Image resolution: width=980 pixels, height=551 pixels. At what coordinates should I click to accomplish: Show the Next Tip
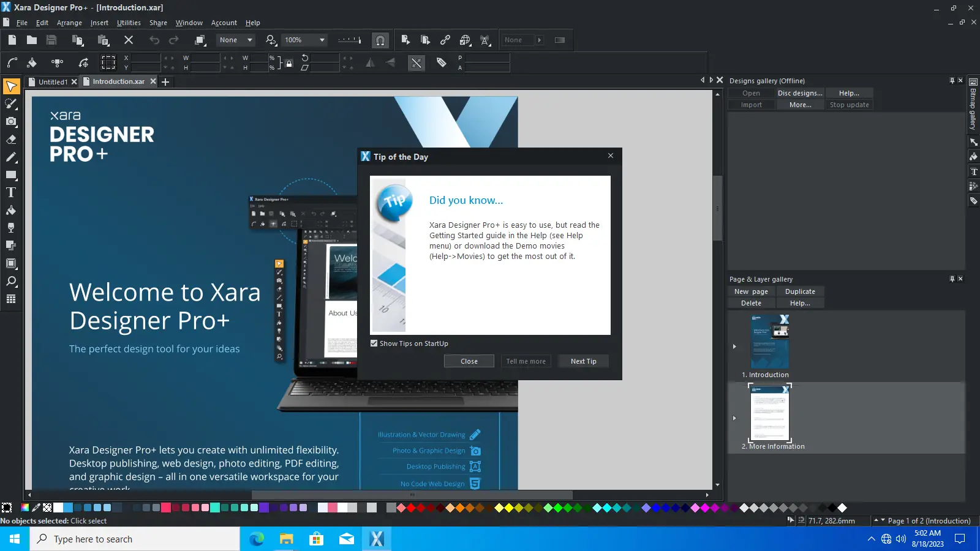pyautogui.click(x=583, y=361)
